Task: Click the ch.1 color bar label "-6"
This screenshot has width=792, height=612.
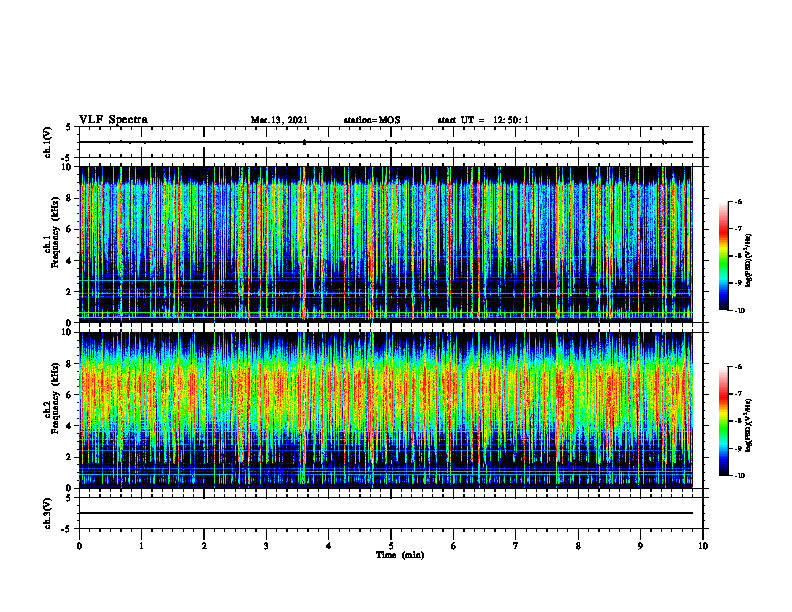Action: pyautogui.click(x=738, y=201)
